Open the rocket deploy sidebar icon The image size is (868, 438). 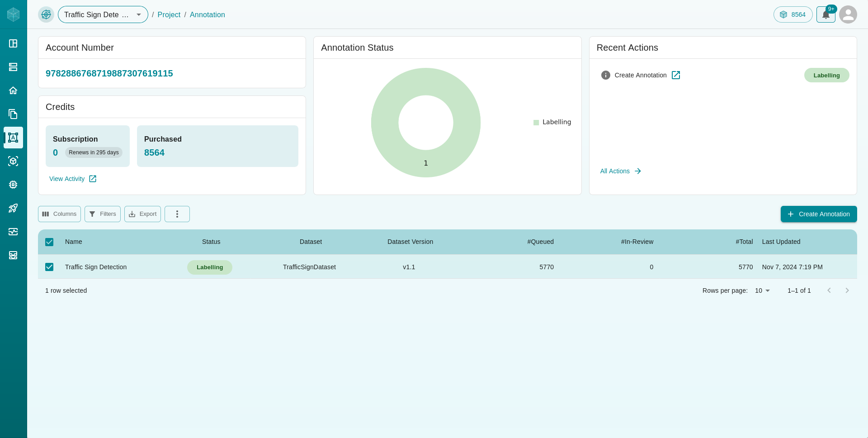point(13,208)
